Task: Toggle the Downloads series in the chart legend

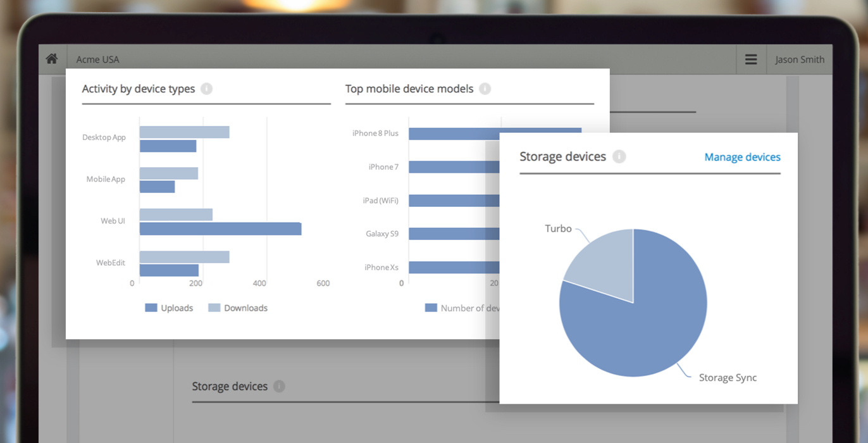Action: [x=238, y=308]
